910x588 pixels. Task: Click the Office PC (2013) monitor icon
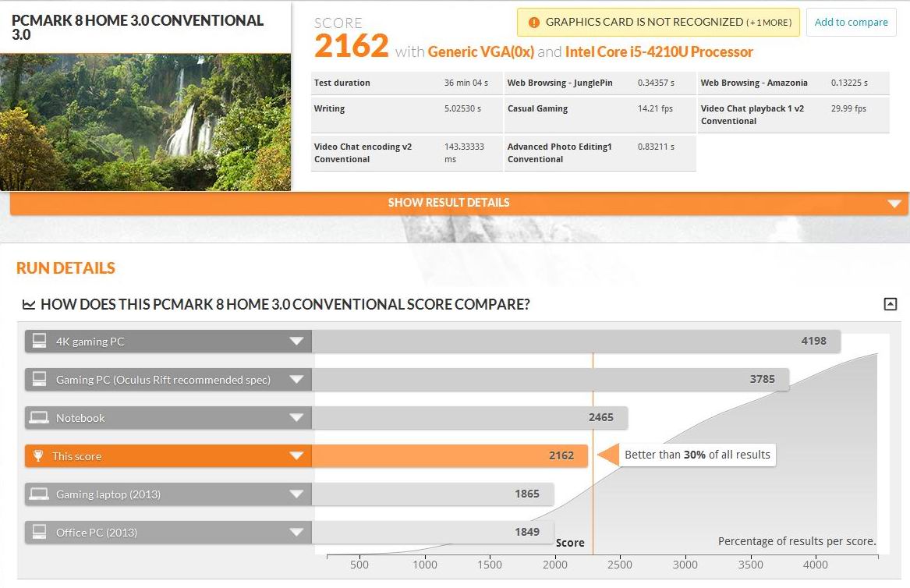pyautogui.click(x=40, y=533)
